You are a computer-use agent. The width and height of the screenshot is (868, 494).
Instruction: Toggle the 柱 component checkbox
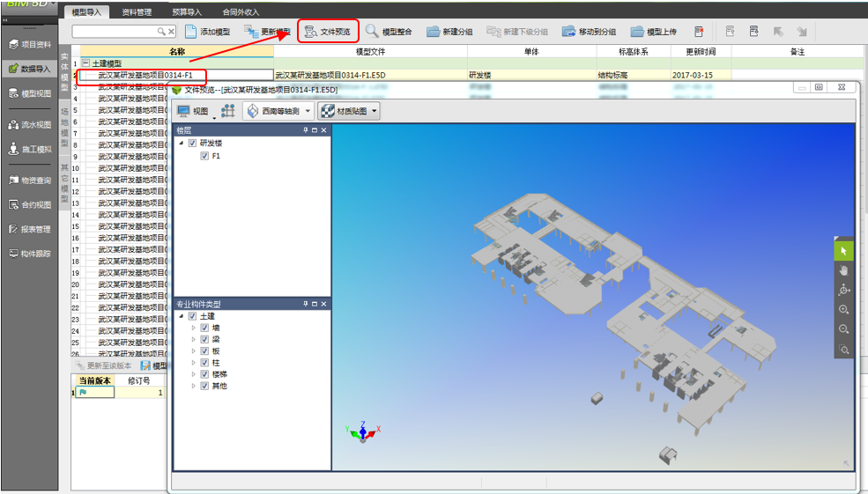[x=204, y=363]
